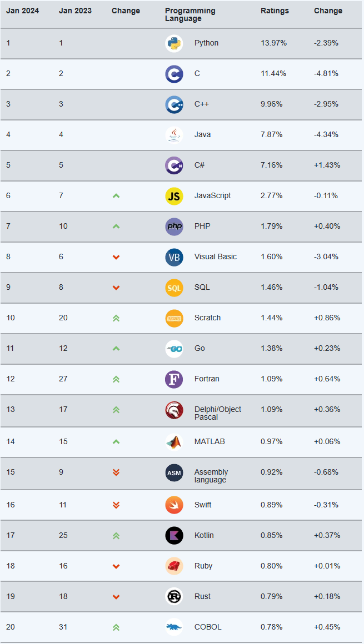
Task: Click the double up arrow for Scratch
Action: tap(116, 318)
